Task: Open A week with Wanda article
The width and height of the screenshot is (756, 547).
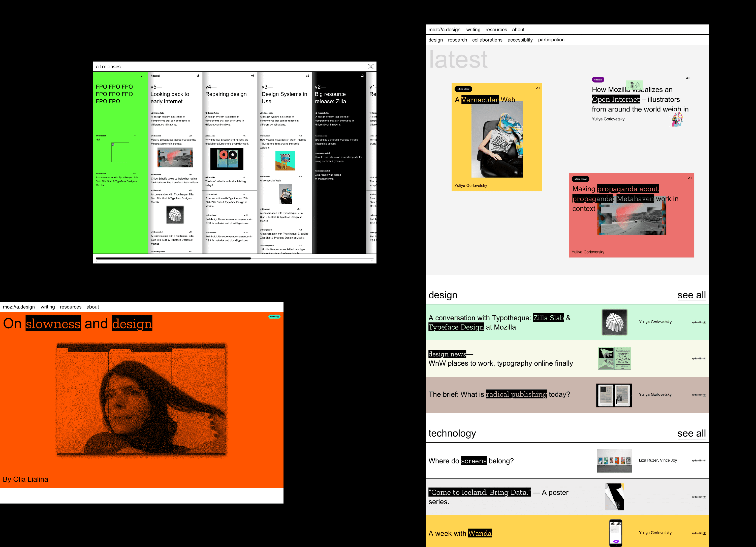Action: pyautogui.click(x=460, y=534)
